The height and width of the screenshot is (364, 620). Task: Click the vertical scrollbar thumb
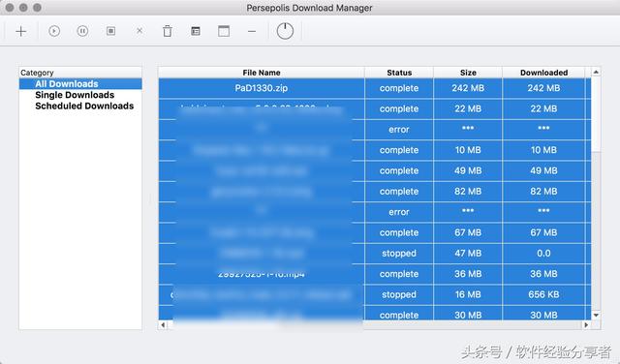click(596, 114)
